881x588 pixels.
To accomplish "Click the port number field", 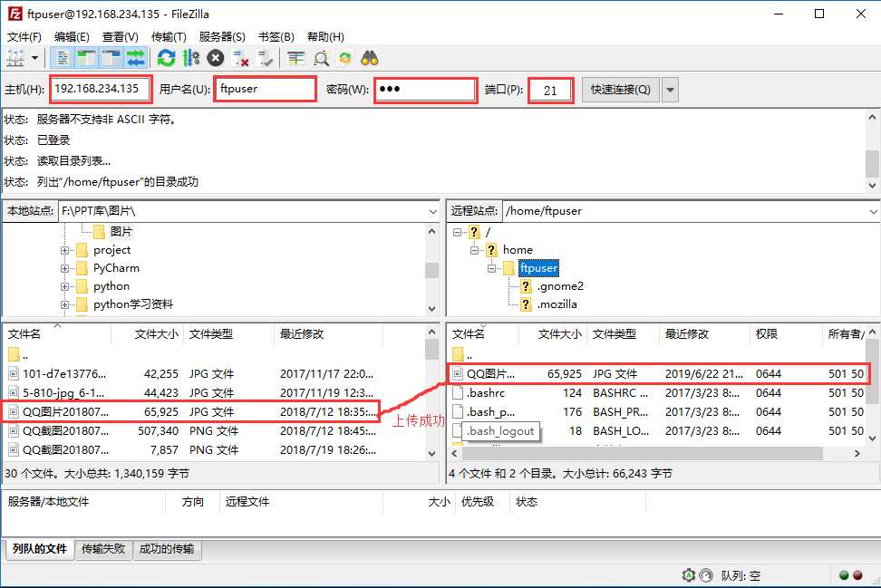I will (x=551, y=90).
